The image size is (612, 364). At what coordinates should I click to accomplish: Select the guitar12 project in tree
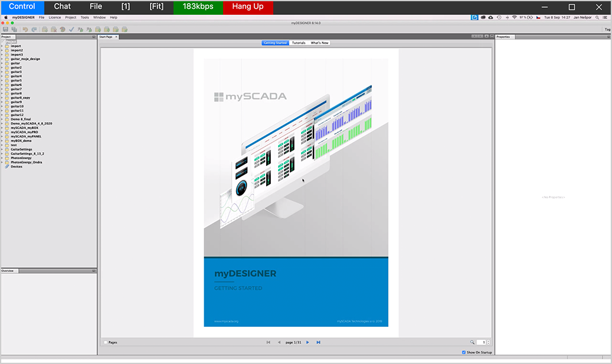click(x=17, y=114)
